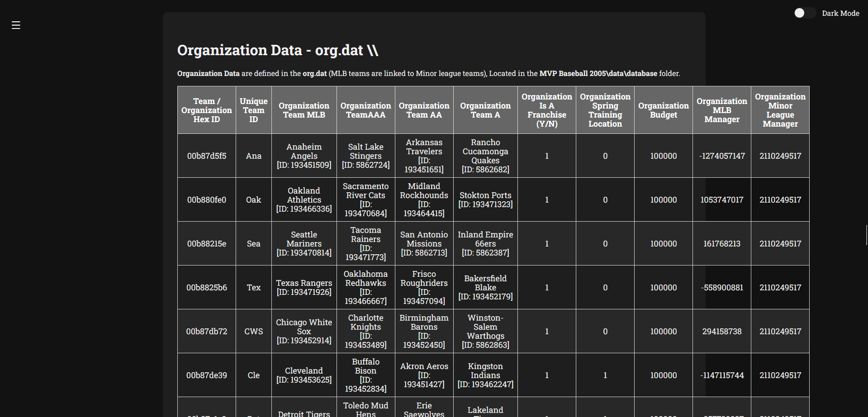
Task: Click the hex ID cell 00b88215e
Action: pyautogui.click(x=207, y=244)
